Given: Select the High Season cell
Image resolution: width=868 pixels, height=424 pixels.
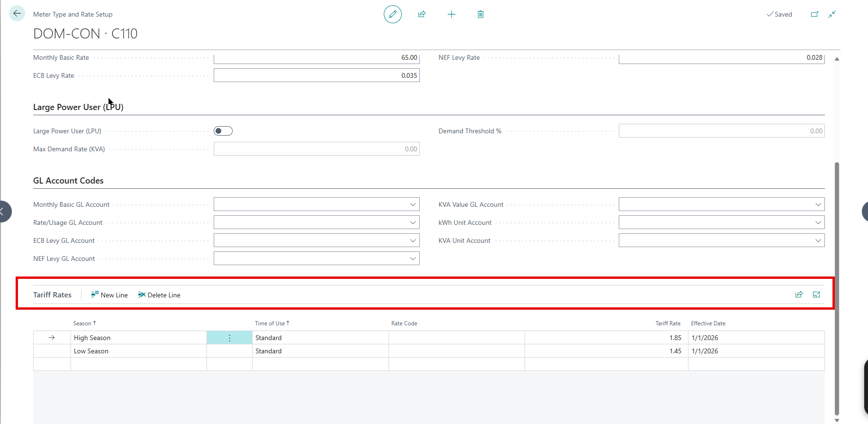Looking at the screenshot, I should click(139, 338).
